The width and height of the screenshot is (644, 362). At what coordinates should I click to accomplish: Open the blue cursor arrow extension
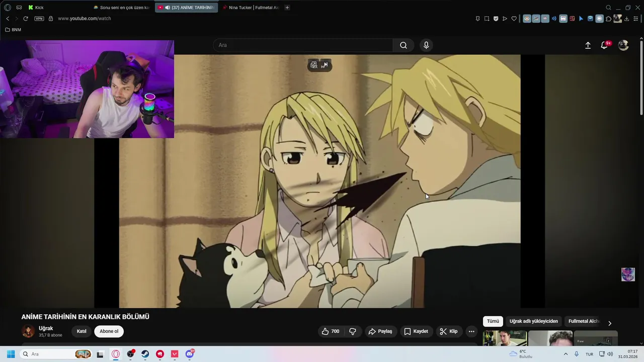pos(581,19)
